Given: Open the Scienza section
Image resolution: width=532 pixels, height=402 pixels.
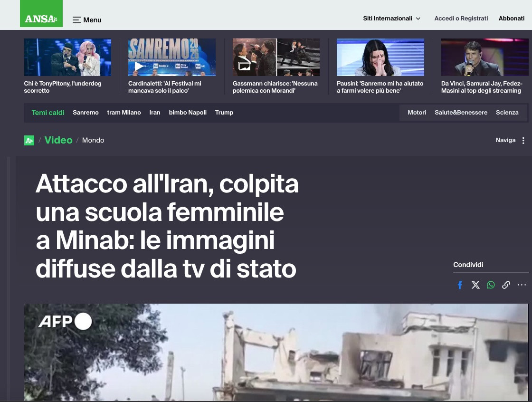Looking at the screenshot, I should click(507, 113).
